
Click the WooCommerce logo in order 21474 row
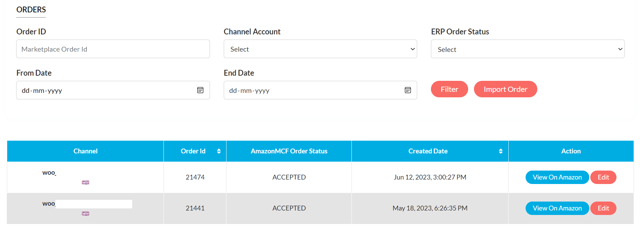(86, 183)
